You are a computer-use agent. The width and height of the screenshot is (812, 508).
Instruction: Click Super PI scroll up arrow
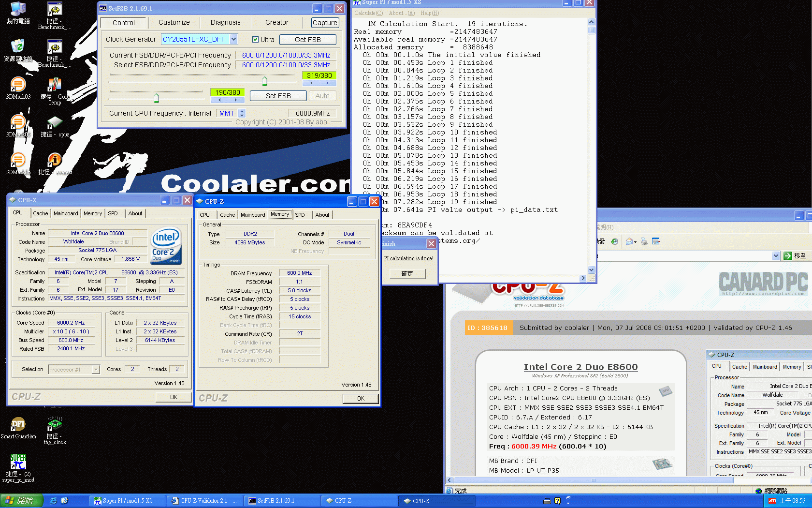point(591,22)
